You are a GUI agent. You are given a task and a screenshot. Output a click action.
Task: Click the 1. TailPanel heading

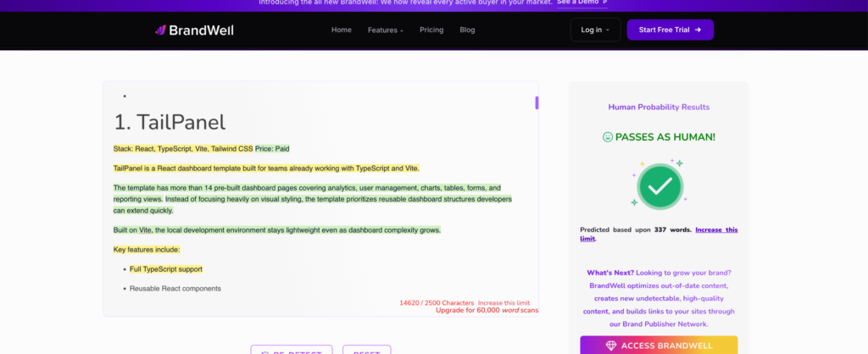click(170, 122)
